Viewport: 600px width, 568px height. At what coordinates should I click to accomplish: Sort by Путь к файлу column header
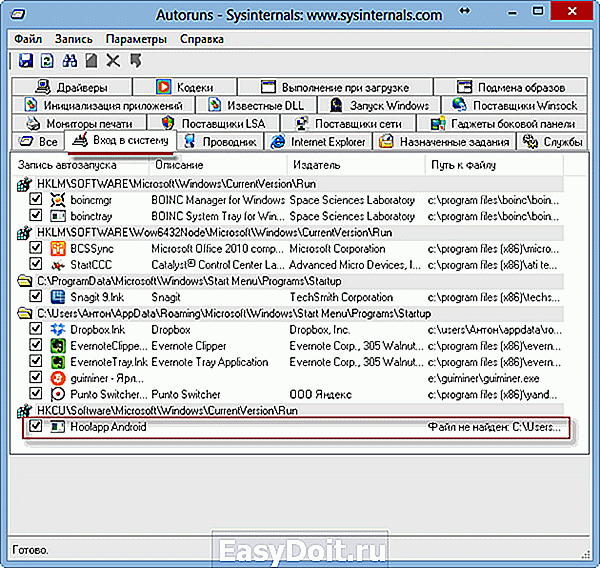click(x=494, y=165)
